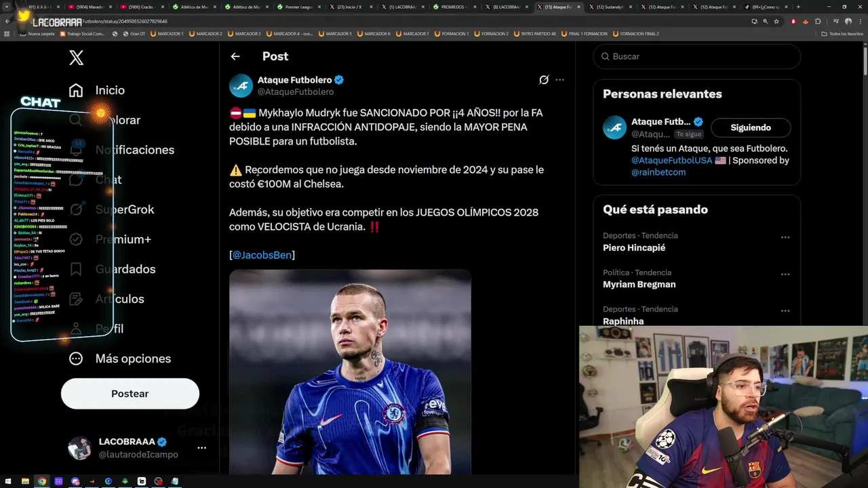Open Trabajo Social Com... bookmark

click(81, 33)
